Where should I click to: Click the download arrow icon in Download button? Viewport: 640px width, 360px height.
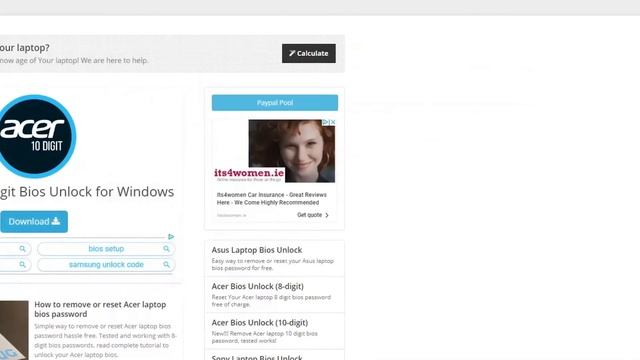(x=56, y=221)
